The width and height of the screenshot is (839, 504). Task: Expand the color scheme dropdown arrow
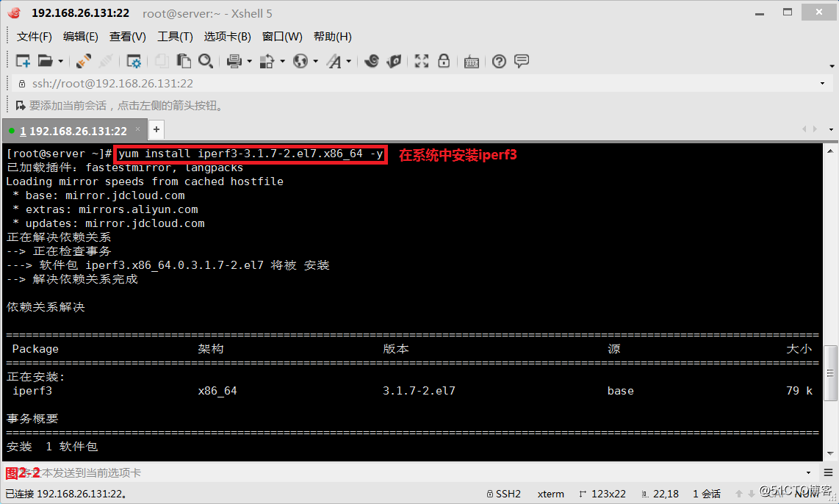(x=283, y=62)
